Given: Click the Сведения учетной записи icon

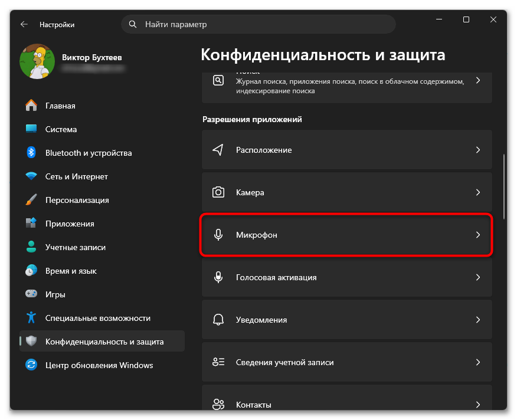Looking at the screenshot, I should (218, 362).
